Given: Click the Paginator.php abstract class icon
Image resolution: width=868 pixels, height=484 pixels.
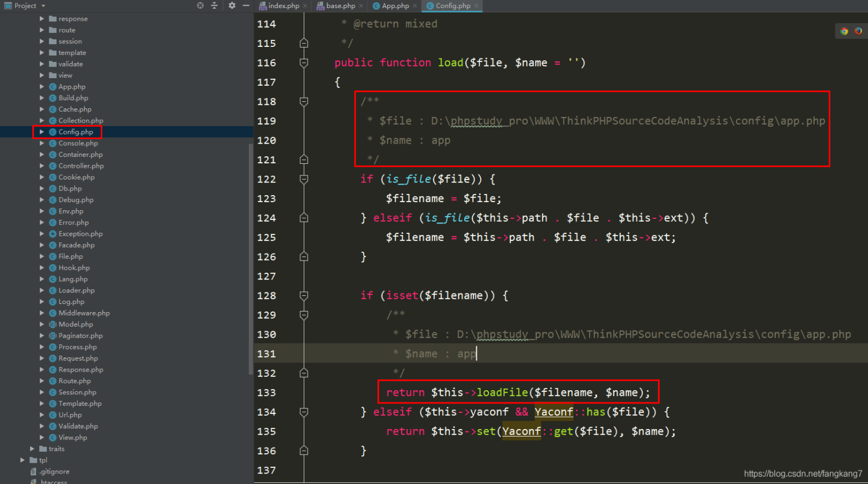Looking at the screenshot, I should click(x=53, y=336).
